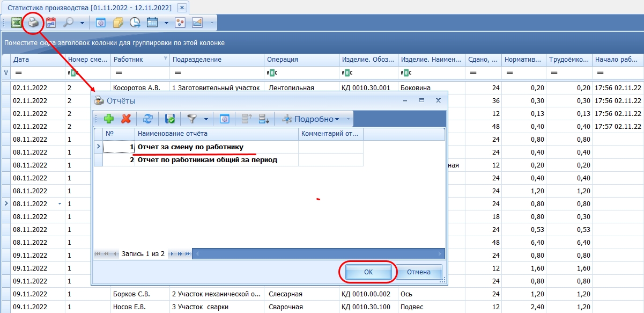This screenshot has height=313, width=644.
Task: Open the filter on 'Работник' column header
Action: (x=166, y=57)
